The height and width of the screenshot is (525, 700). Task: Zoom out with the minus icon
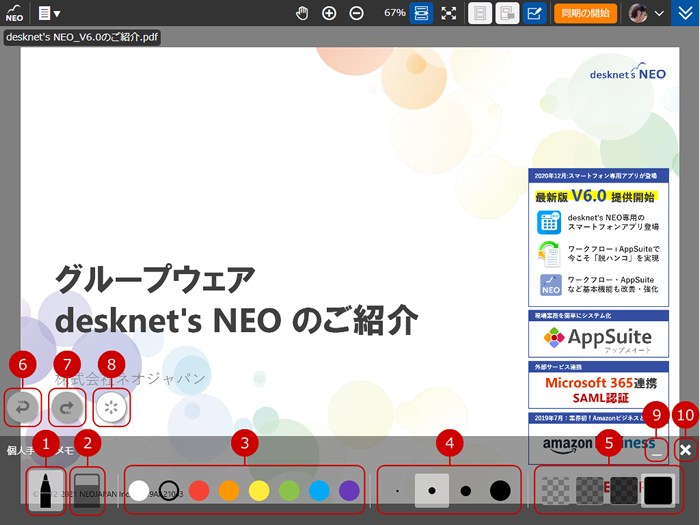(x=356, y=13)
